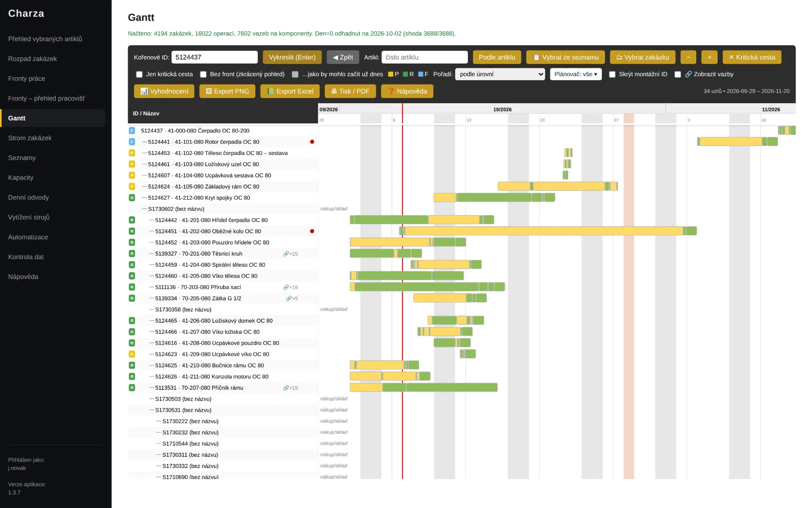Viewport: 812px width, 508px height.
Task: Click the link icon ×25 on Těsnicí kruh
Action: tap(290, 254)
